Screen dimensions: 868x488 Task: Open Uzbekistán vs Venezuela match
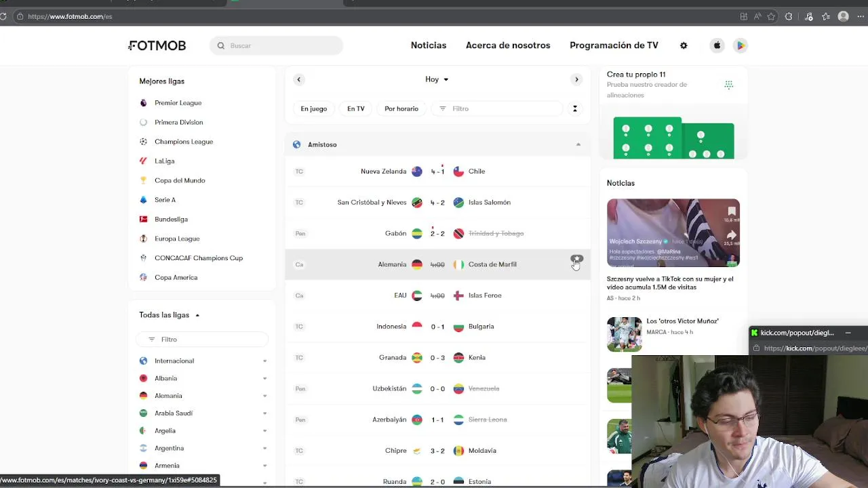tap(437, 389)
